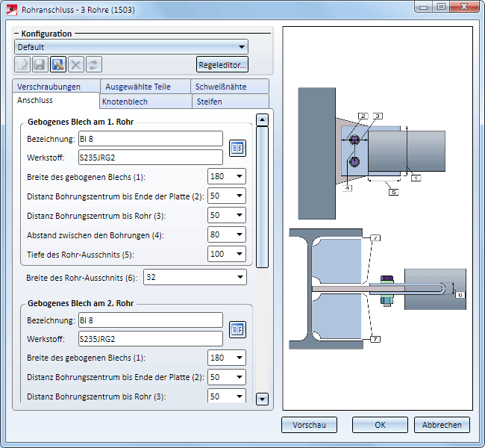Click the Vorschau button
The width and height of the screenshot is (485, 448).
pos(309,425)
